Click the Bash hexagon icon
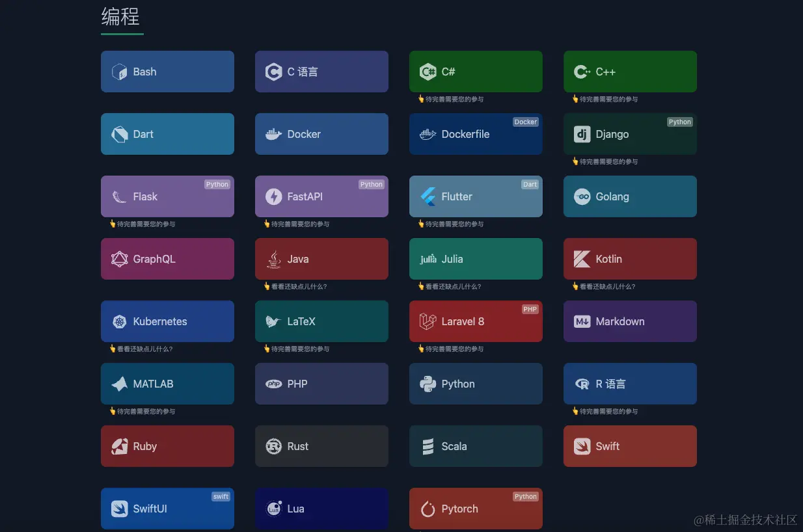The width and height of the screenshot is (803, 532). (x=119, y=72)
